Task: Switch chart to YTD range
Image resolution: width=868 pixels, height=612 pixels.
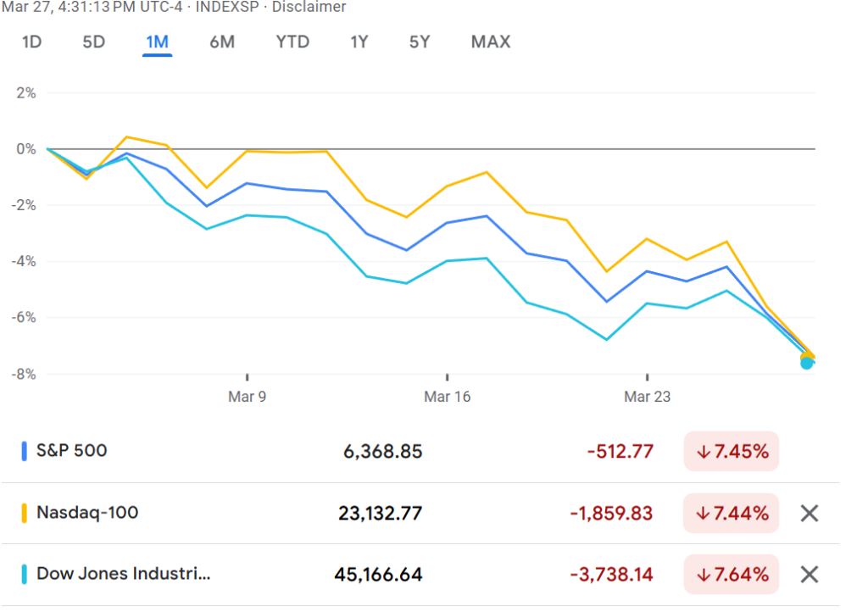Action: (x=292, y=42)
